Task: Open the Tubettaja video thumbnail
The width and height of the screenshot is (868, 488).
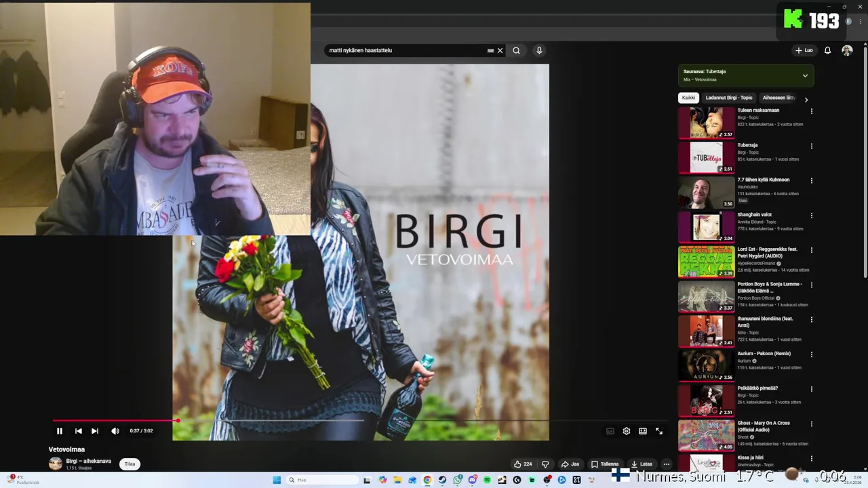Action: click(x=706, y=157)
